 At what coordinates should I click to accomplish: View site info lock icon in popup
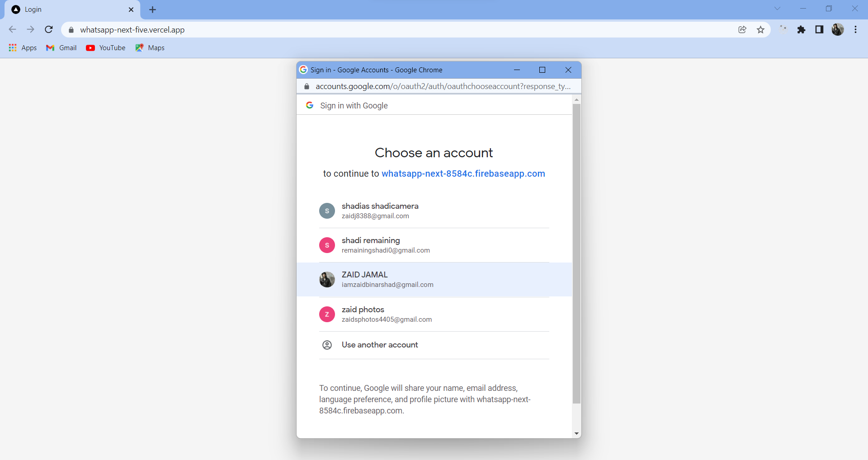tap(307, 86)
